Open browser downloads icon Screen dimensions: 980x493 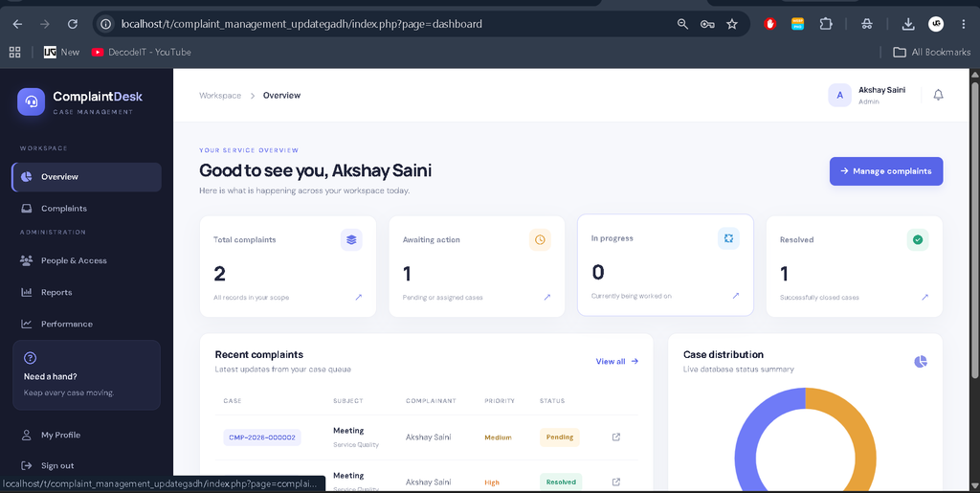click(908, 24)
